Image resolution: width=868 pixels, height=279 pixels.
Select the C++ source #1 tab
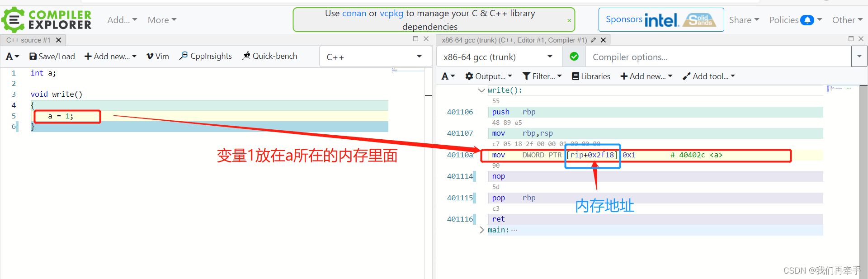pos(28,40)
